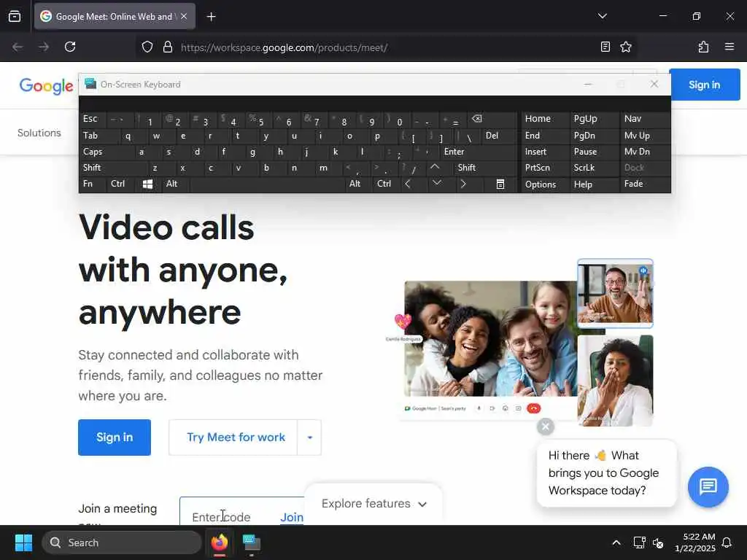Click the left arrow key on keyboard
Viewport: 747px width, 560px height.
coord(410,184)
